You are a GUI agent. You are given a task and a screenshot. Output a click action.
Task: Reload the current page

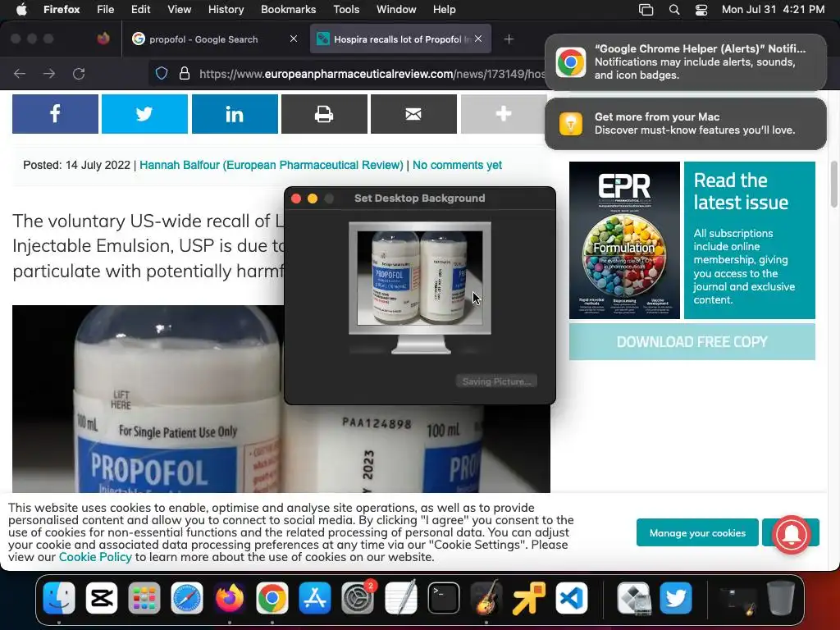tap(79, 73)
